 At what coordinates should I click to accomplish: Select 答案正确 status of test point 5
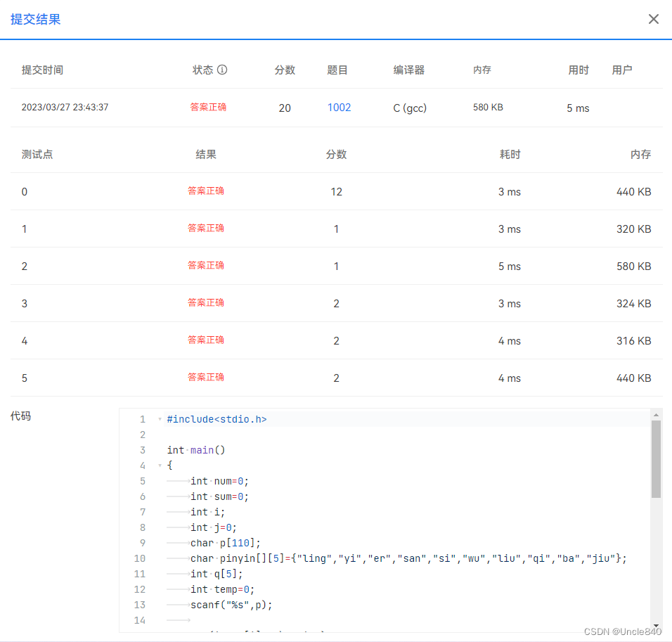coord(205,378)
